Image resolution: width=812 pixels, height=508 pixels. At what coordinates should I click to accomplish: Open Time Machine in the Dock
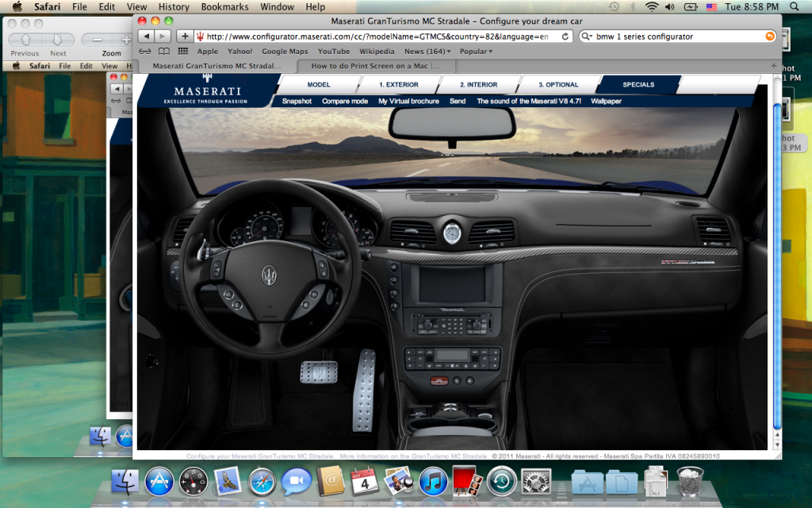[x=501, y=482]
